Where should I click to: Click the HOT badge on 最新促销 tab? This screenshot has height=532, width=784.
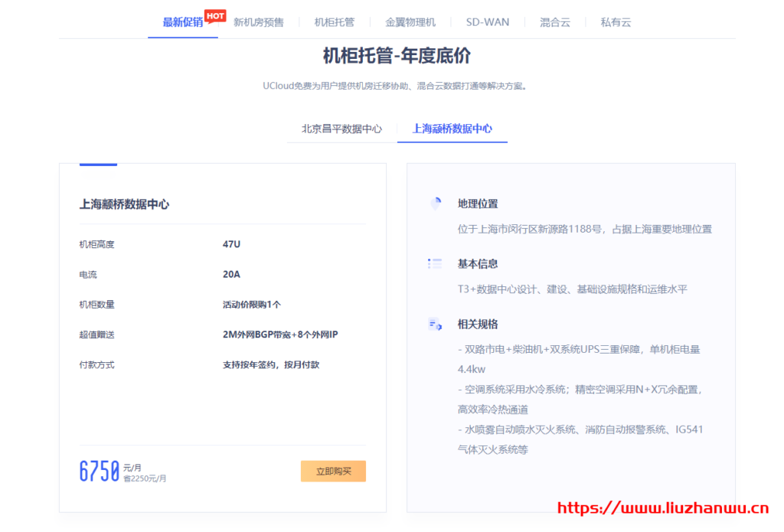click(x=214, y=15)
